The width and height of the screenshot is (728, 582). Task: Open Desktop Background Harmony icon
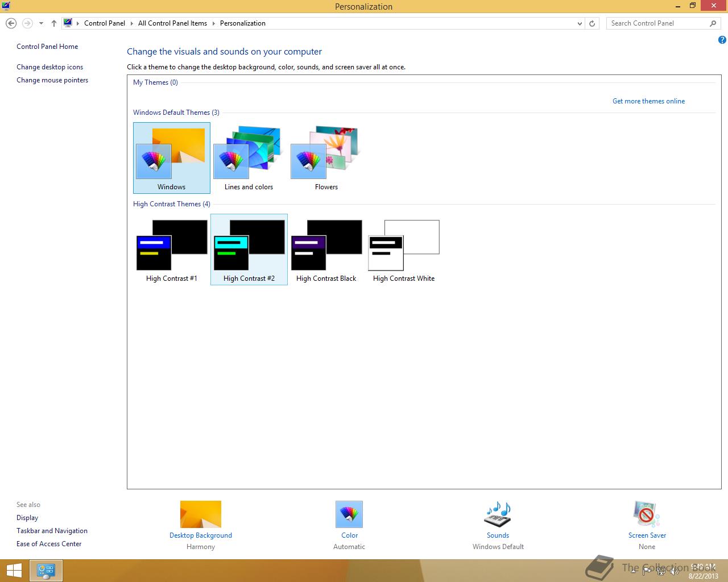point(201,514)
